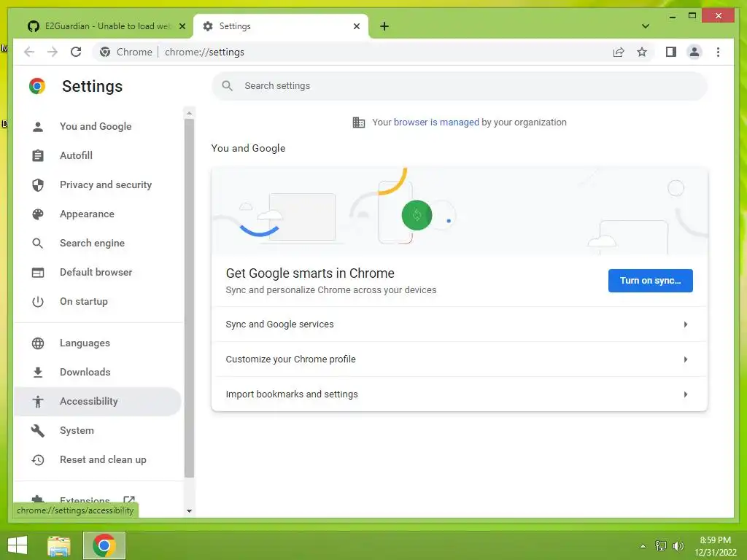Open volume speaker icon in tray
The width and height of the screenshot is (747, 560).
678,545
